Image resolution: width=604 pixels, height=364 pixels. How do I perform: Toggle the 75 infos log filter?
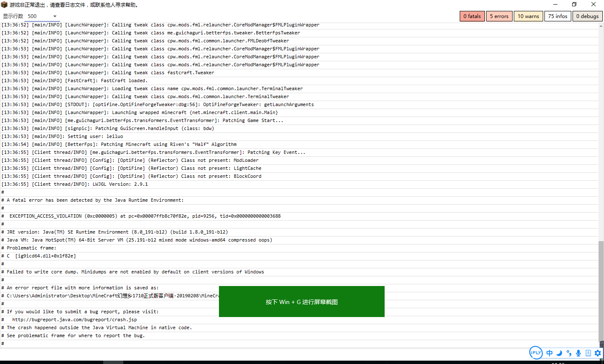[557, 16]
